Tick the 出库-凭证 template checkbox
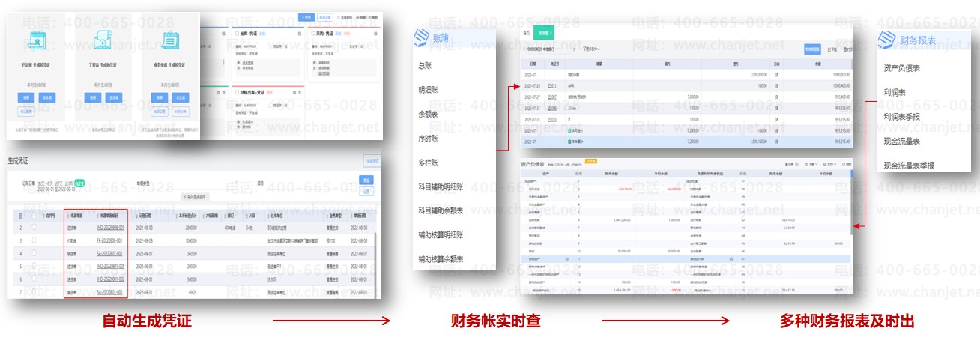The image size is (980, 343). (238, 33)
